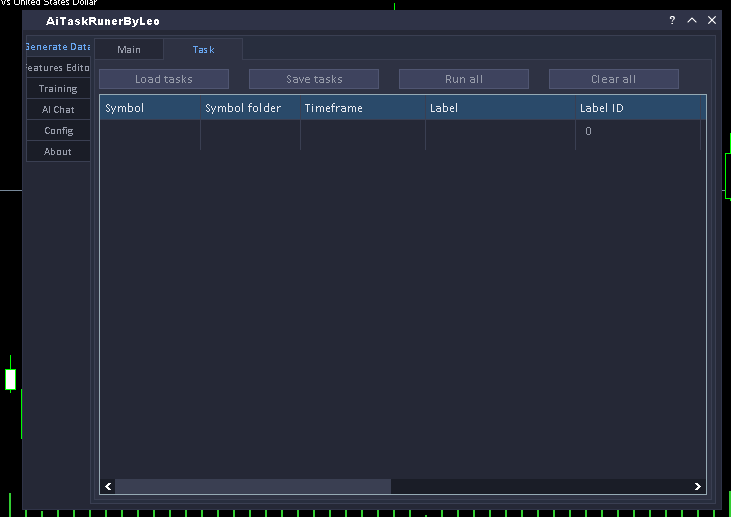Collapse the panel using the caret icon

691,20
